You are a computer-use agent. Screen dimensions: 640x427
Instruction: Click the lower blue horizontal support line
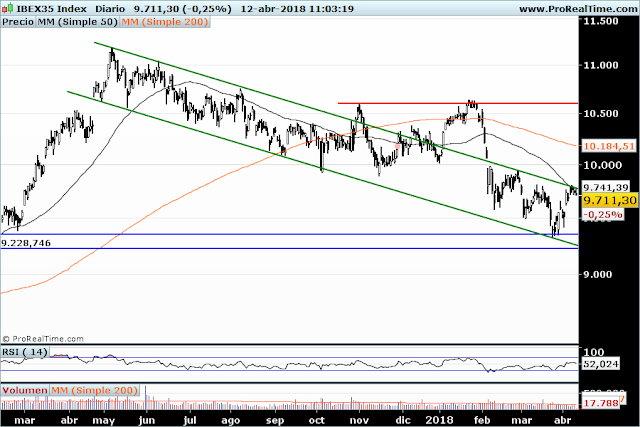point(289,248)
